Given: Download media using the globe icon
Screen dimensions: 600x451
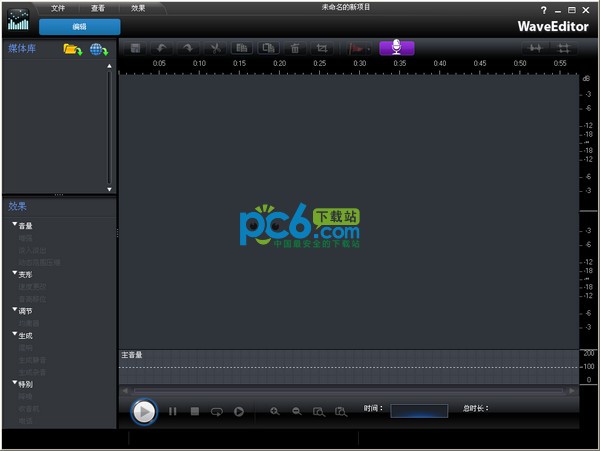Looking at the screenshot, I should click(99, 50).
